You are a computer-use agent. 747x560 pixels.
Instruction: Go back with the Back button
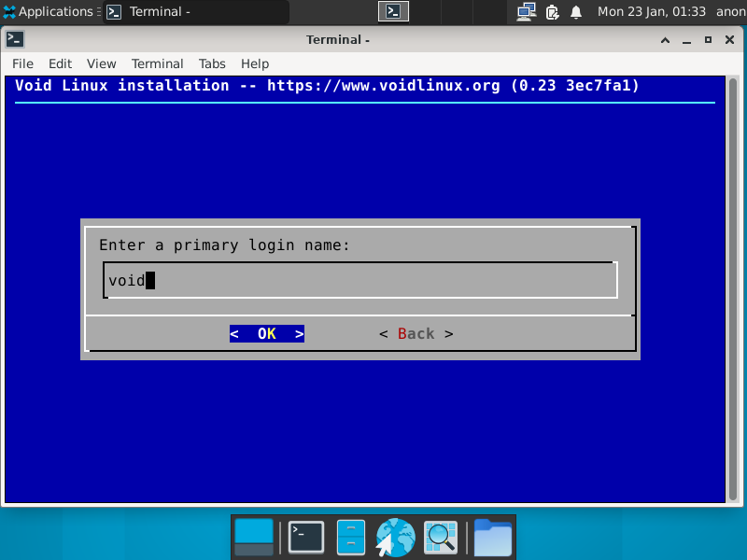click(x=416, y=334)
